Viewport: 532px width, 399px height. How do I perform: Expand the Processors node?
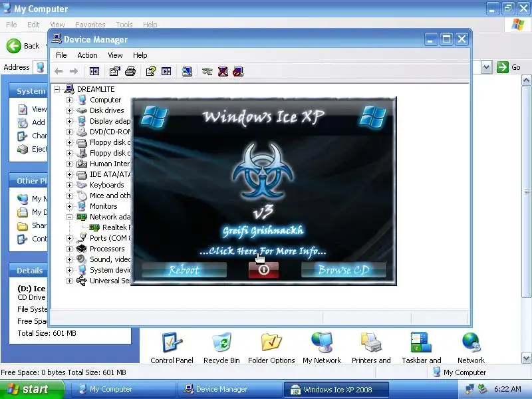[x=69, y=249]
